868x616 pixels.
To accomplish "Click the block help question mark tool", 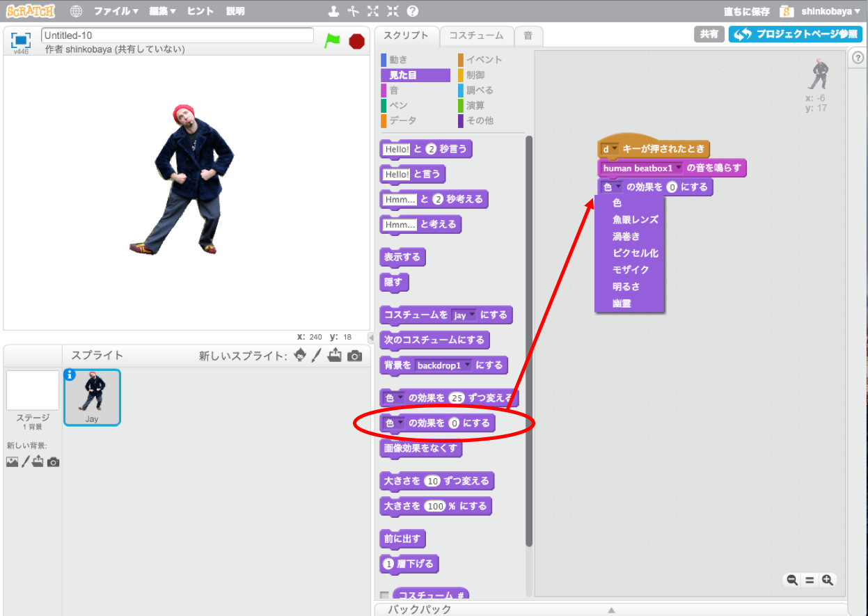I will pyautogui.click(x=413, y=11).
